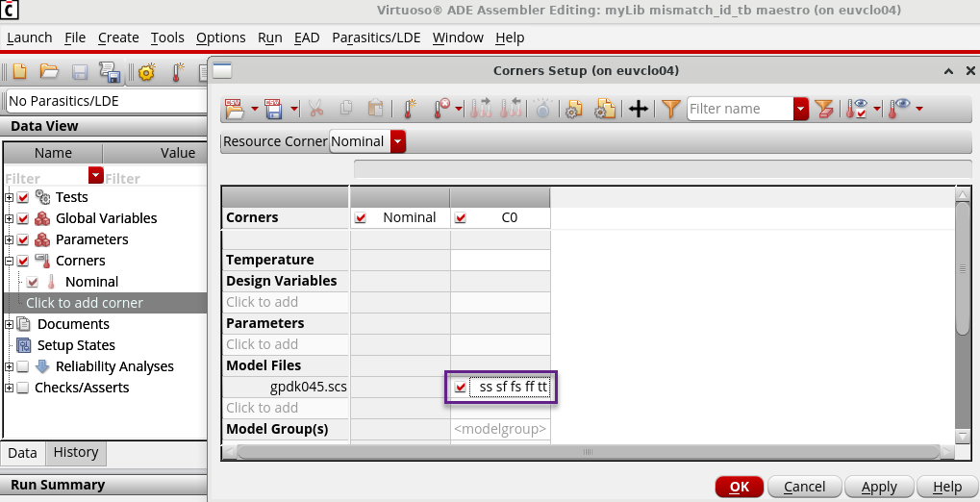
Task: Click the scissors Cut icon in Corners Setup
Action: [316, 109]
